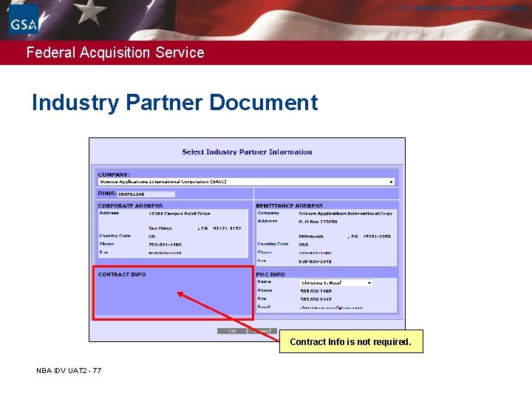
Task: Open the POC Name dropdown
Action: 336,282
